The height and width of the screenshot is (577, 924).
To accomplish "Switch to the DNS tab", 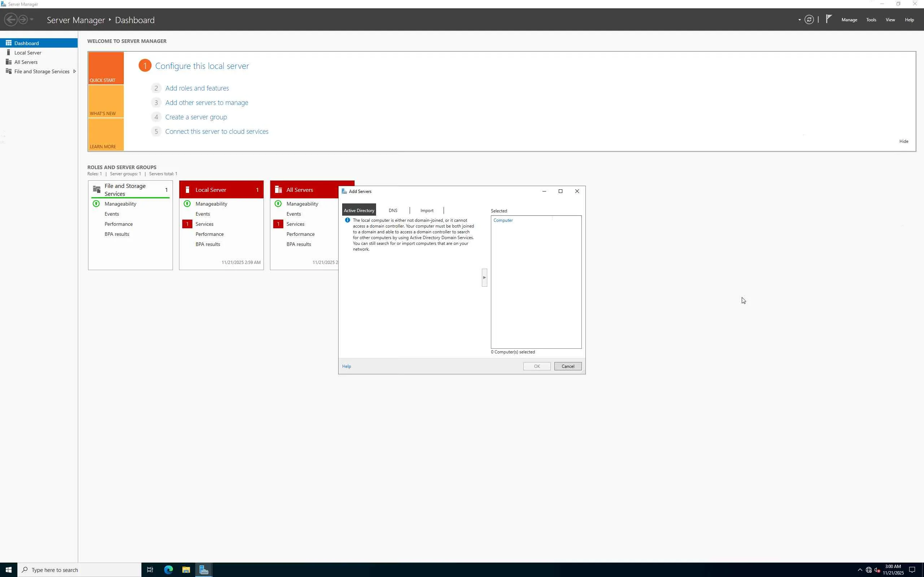I will (393, 210).
